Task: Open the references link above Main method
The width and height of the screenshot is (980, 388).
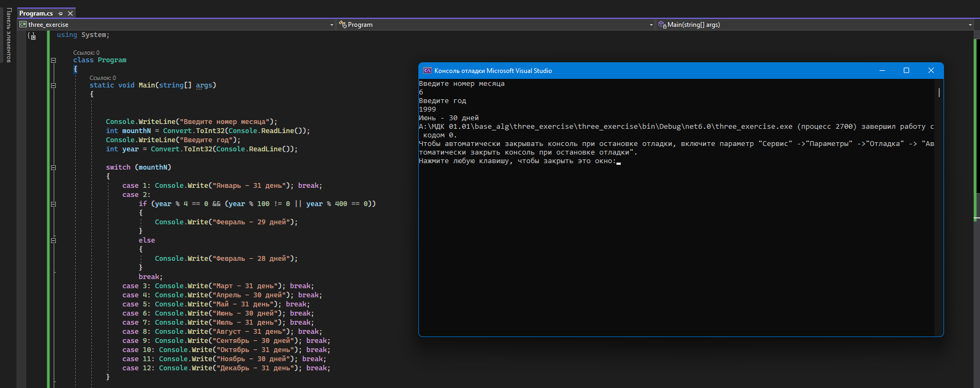Action: (x=103, y=78)
